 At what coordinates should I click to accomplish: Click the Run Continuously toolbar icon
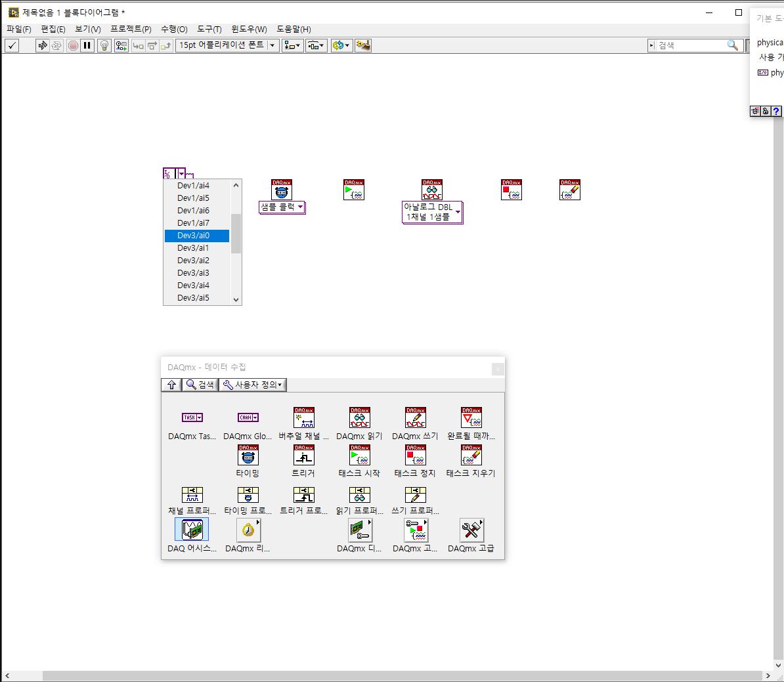56,45
